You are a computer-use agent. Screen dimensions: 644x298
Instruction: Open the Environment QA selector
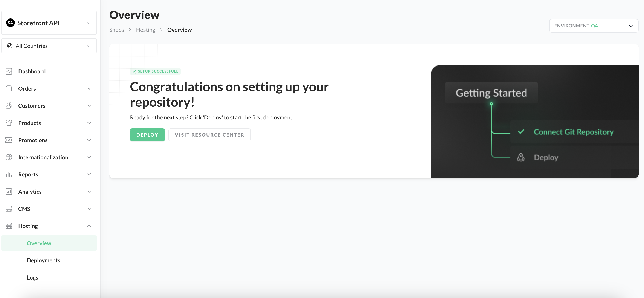click(x=594, y=26)
